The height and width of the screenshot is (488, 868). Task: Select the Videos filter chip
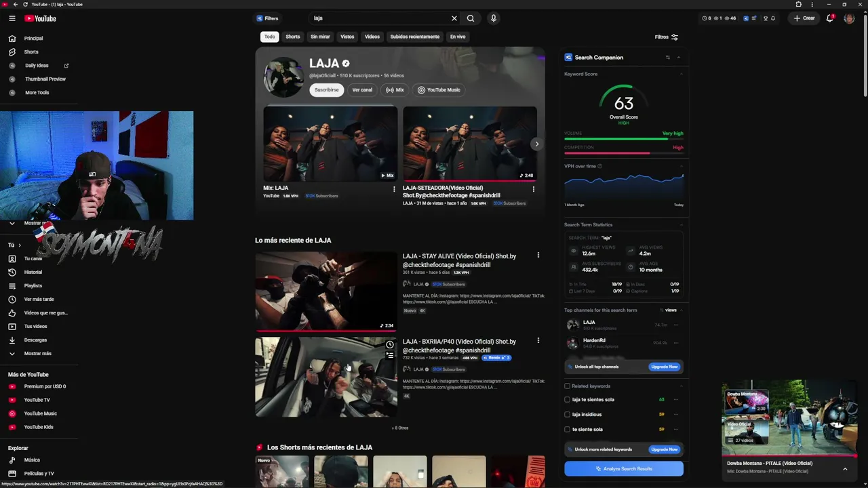coord(372,37)
